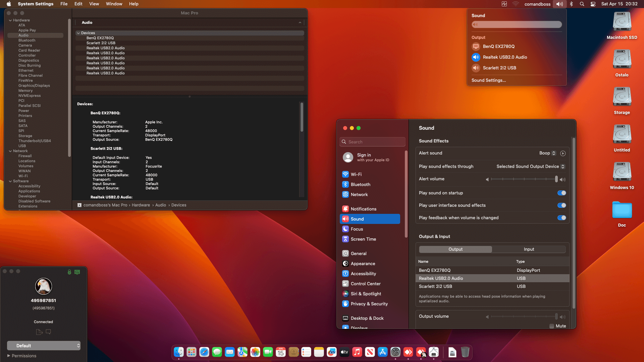This screenshot has height=362, width=644.
Task: Play the Boop alert sound preview
Action: pos(563,153)
